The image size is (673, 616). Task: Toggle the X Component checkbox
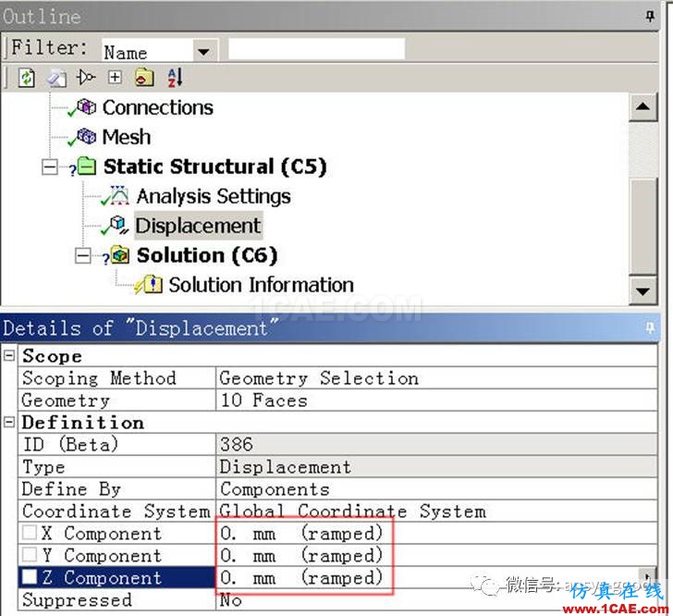30,532
